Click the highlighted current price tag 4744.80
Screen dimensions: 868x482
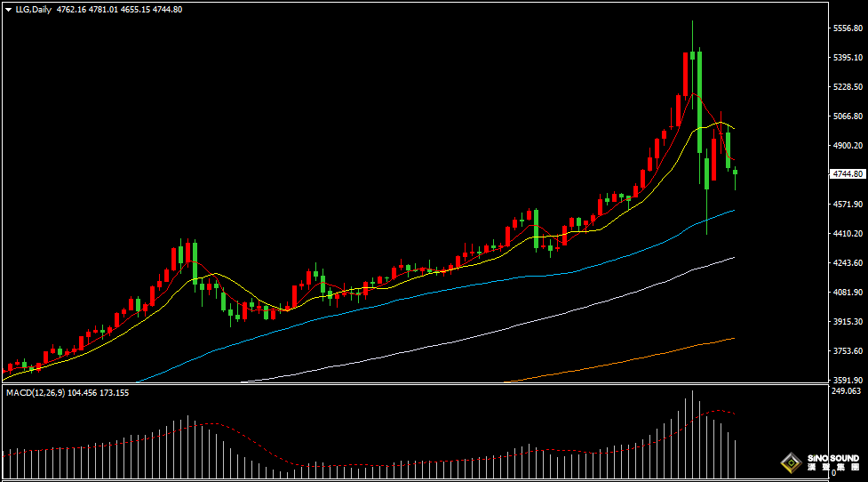point(848,174)
